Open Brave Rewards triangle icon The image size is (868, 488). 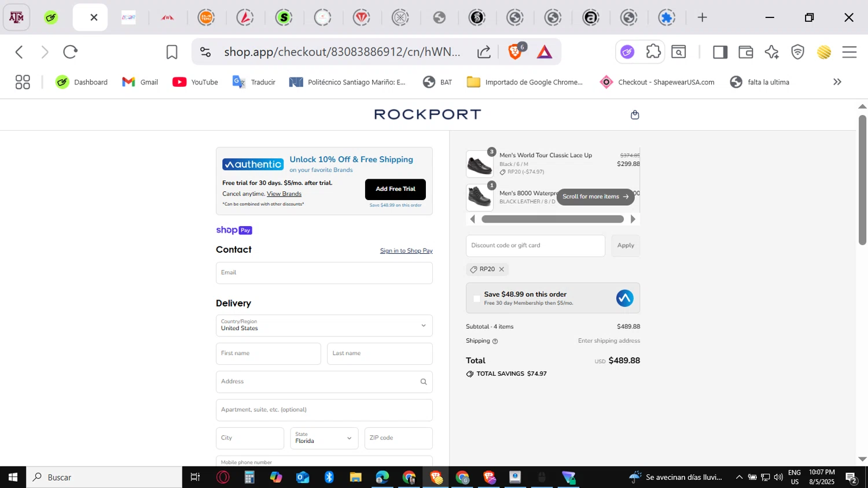click(x=545, y=52)
